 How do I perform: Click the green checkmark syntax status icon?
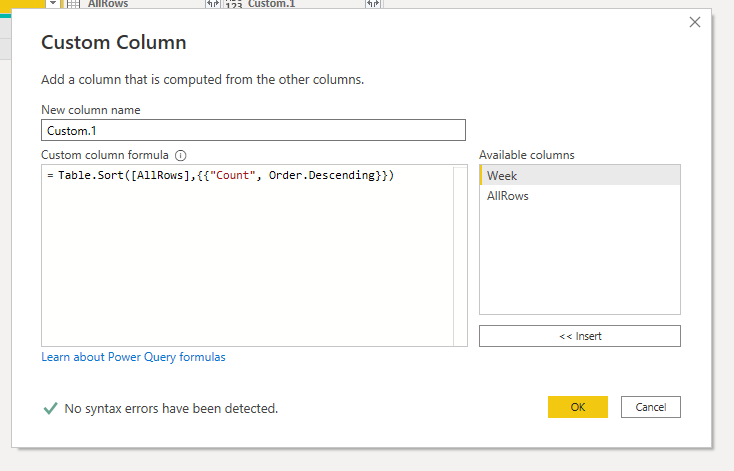click(51, 408)
